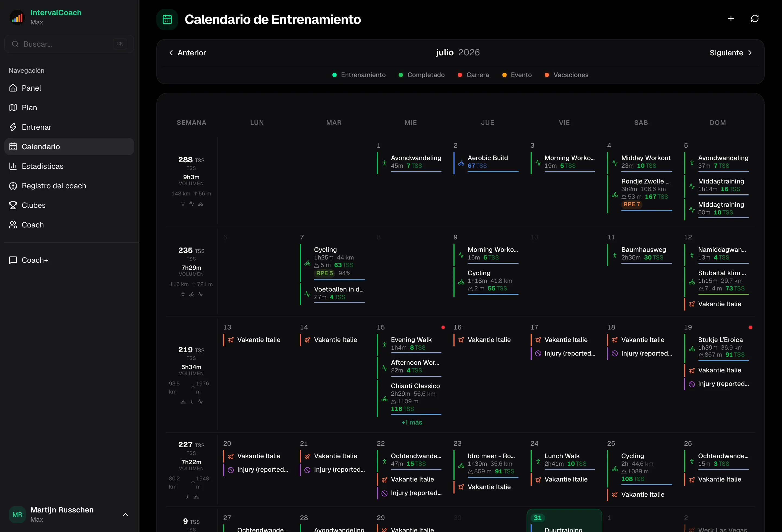Click the RPE 5 badge
The width and height of the screenshot is (782, 532).
(x=324, y=273)
